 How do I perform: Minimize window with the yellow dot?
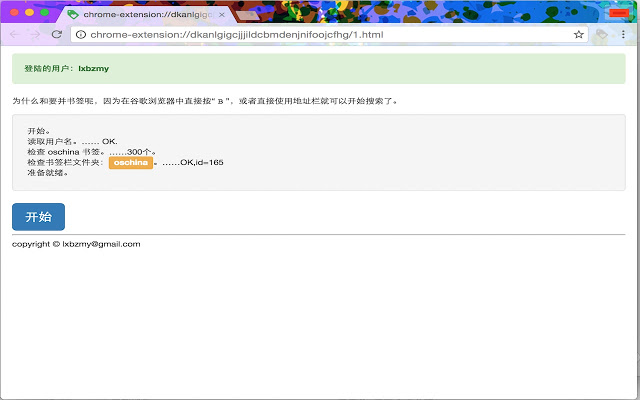pyautogui.click(x=29, y=12)
